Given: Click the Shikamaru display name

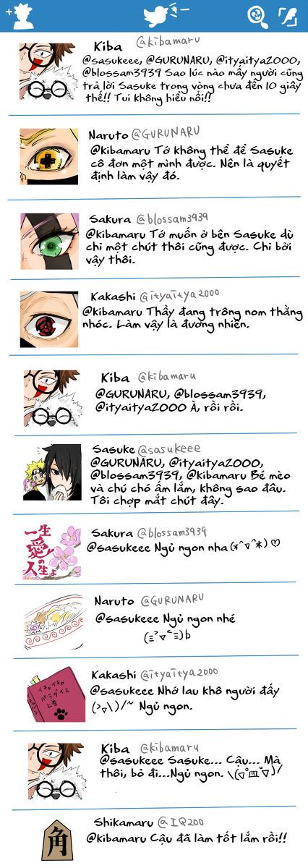Looking at the screenshot, I should pos(124,822).
